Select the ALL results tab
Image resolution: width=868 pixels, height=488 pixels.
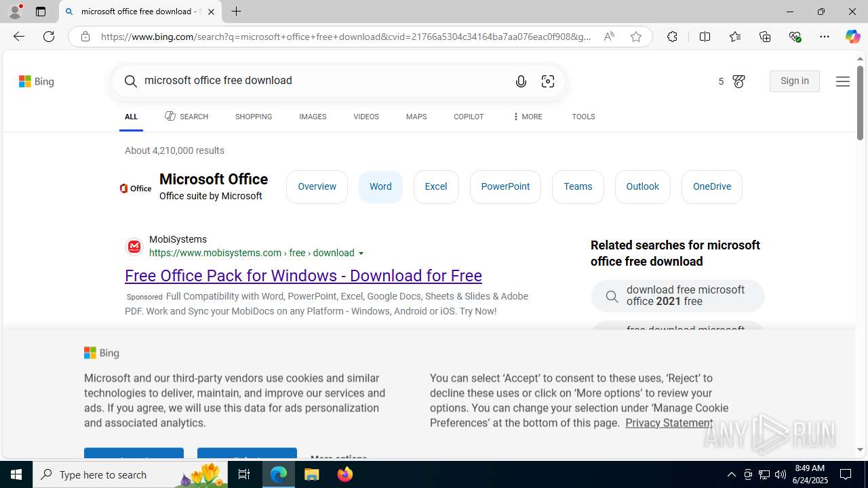[x=131, y=117]
